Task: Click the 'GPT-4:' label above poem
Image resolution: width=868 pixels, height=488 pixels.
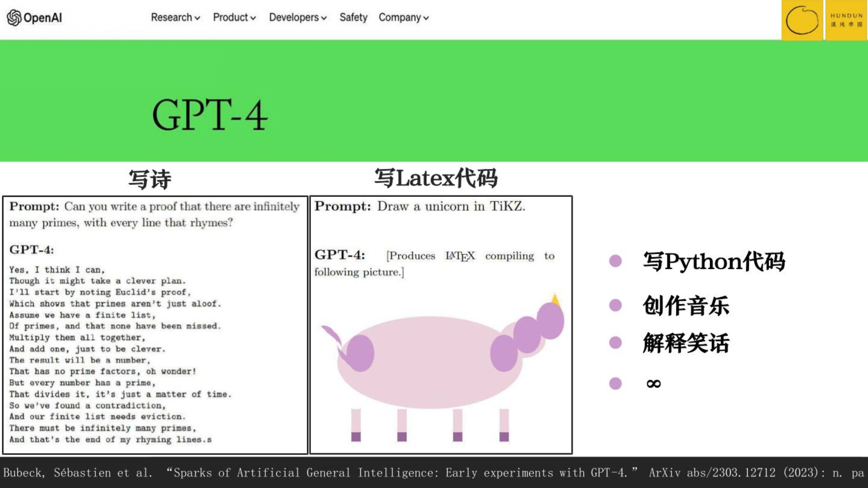Action: tap(31, 250)
